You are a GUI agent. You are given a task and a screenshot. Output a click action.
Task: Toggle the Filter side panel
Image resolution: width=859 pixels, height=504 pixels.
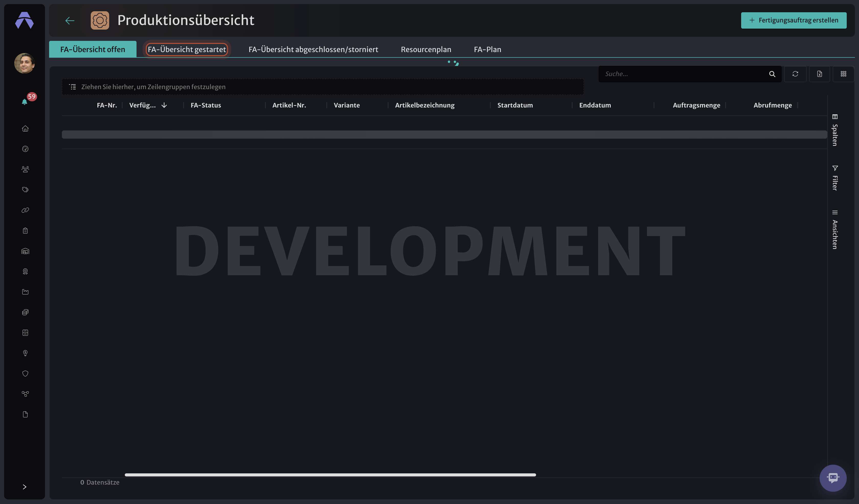pyautogui.click(x=835, y=178)
